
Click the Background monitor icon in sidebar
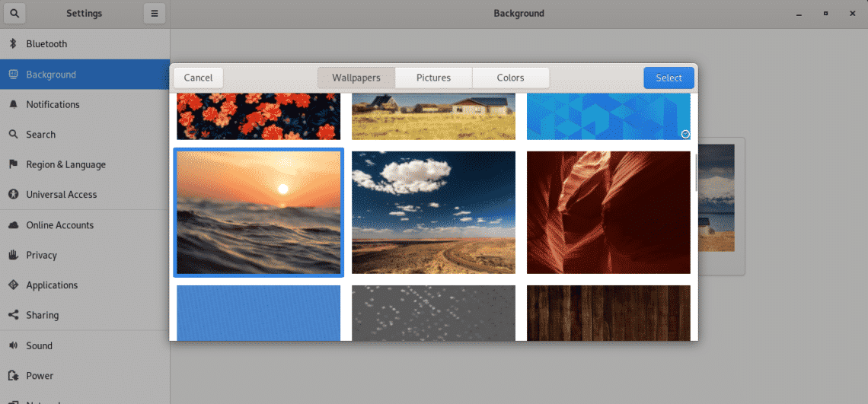(x=13, y=74)
